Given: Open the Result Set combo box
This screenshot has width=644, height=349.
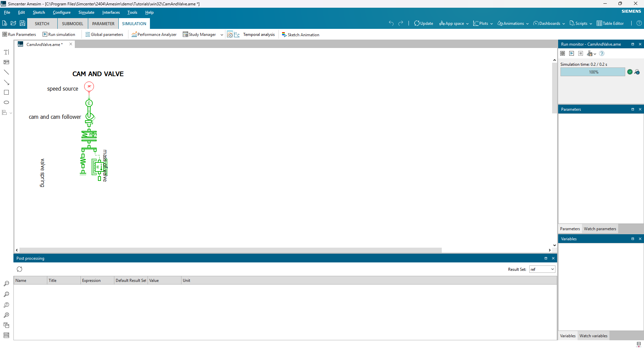Looking at the screenshot, I should (542, 269).
